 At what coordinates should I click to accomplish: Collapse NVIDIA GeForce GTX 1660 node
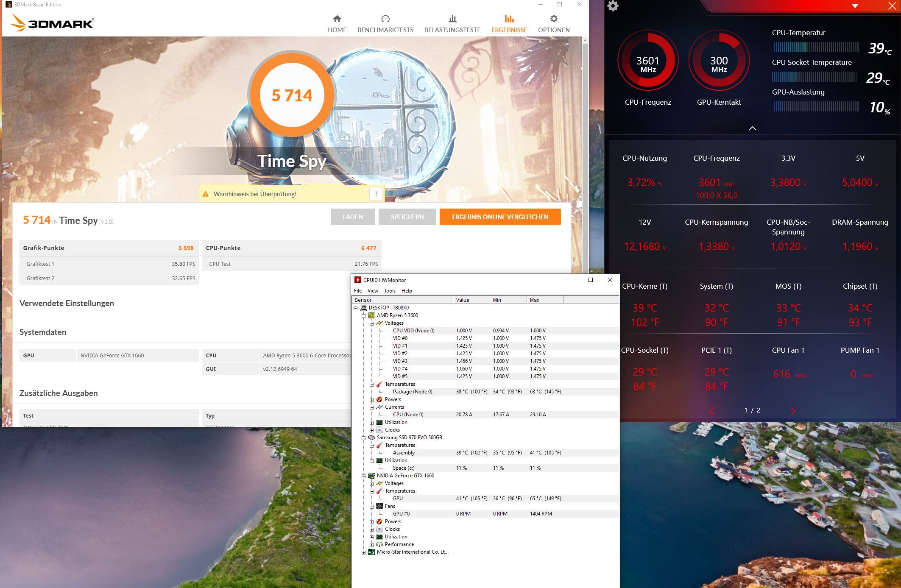coord(363,476)
